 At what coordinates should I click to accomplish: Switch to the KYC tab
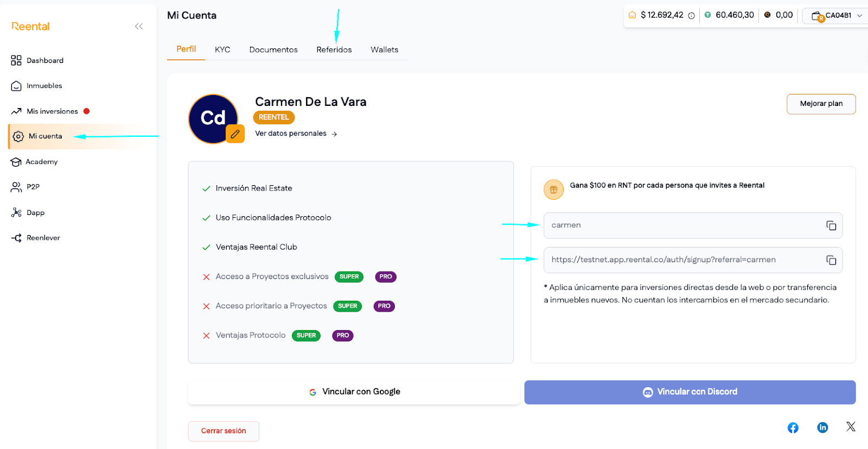[222, 49]
